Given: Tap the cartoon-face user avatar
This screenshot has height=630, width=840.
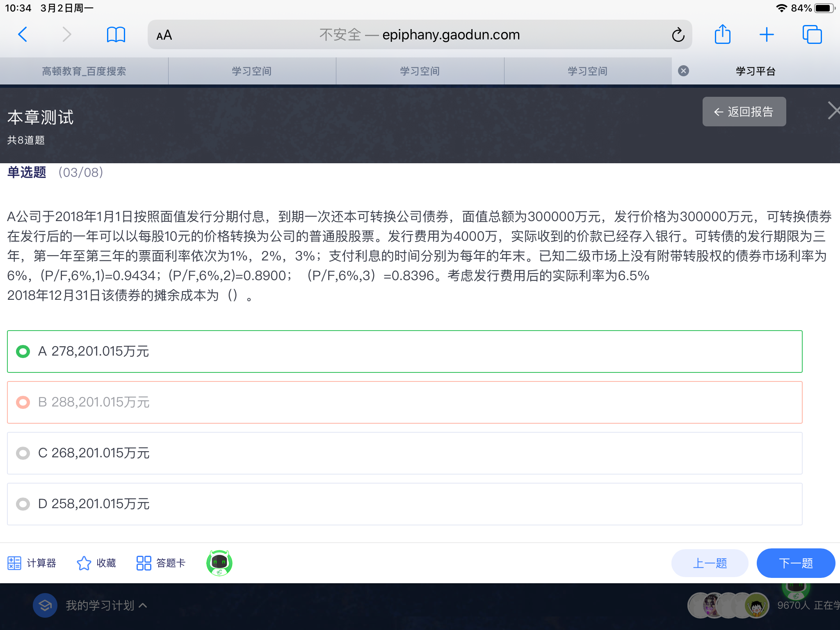Looking at the screenshot, I should coord(756,605).
